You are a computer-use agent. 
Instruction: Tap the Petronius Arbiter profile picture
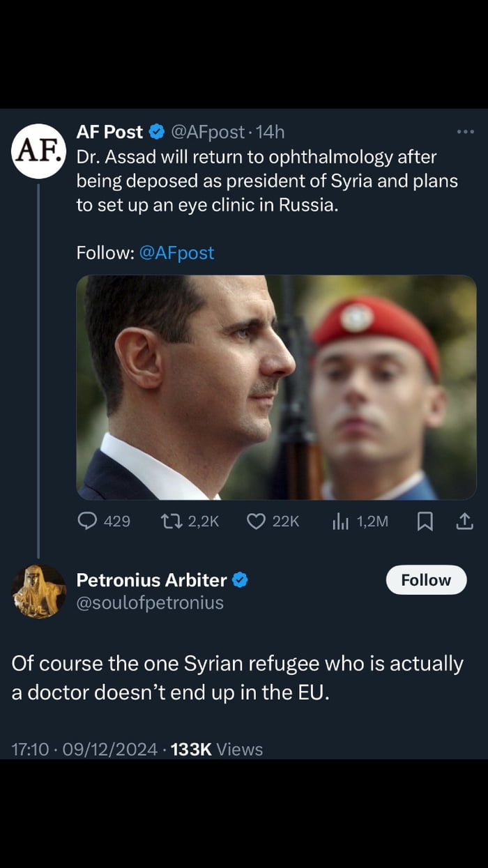(x=38, y=591)
